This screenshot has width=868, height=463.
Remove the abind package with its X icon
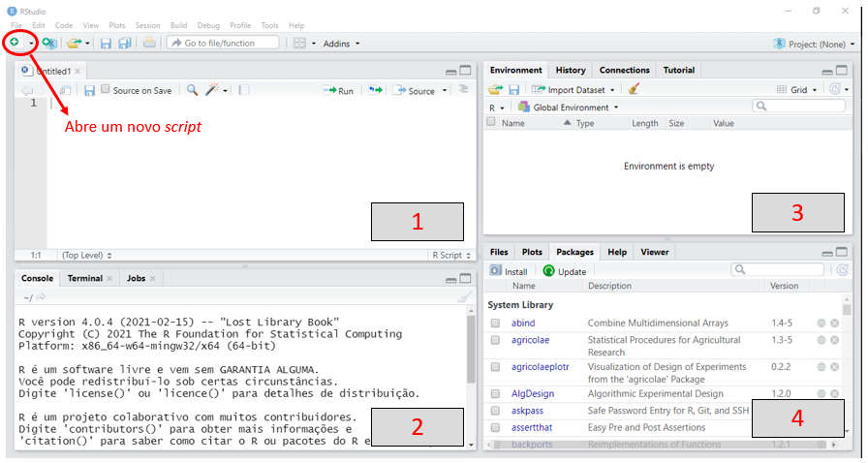pos(834,323)
